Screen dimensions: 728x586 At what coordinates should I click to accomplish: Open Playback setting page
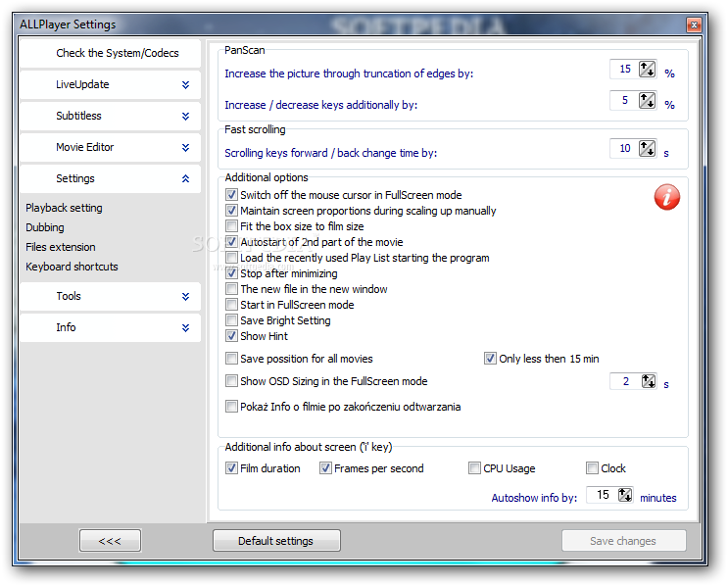tap(64, 208)
